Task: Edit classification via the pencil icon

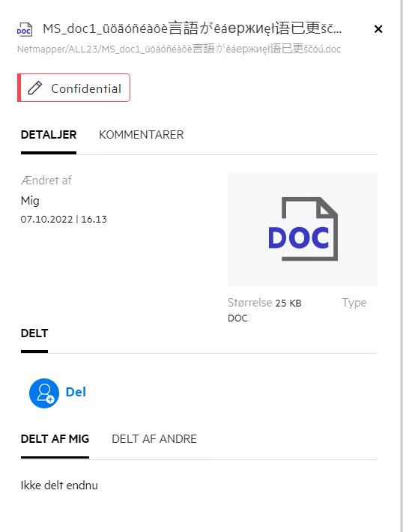Action: point(35,88)
